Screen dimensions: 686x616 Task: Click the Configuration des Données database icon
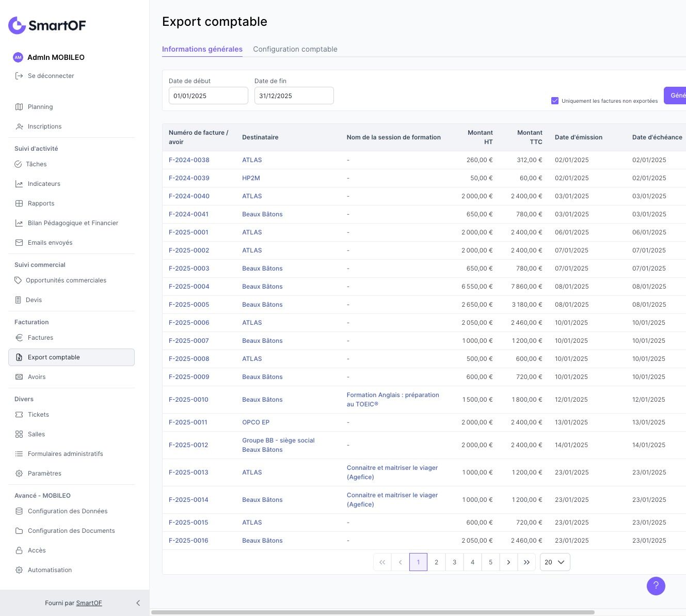tap(19, 511)
